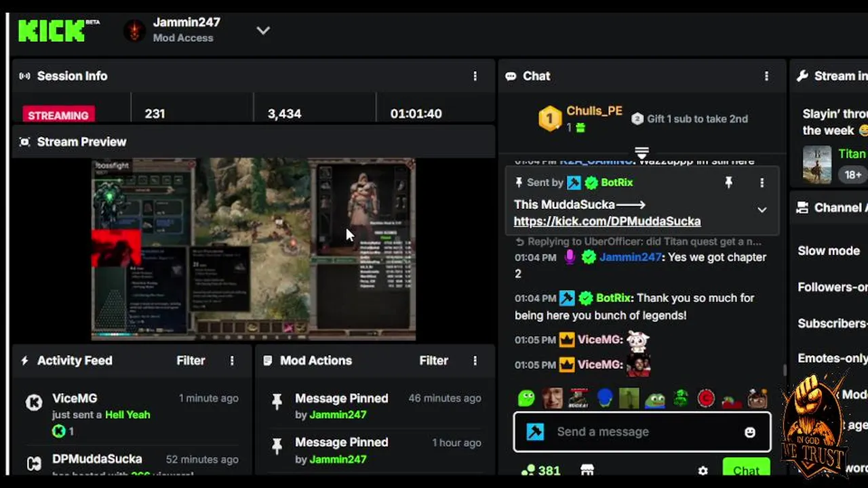Select the 3,434 session stat
The height and width of the screenshot is (488, 868).
pos(284,114)
